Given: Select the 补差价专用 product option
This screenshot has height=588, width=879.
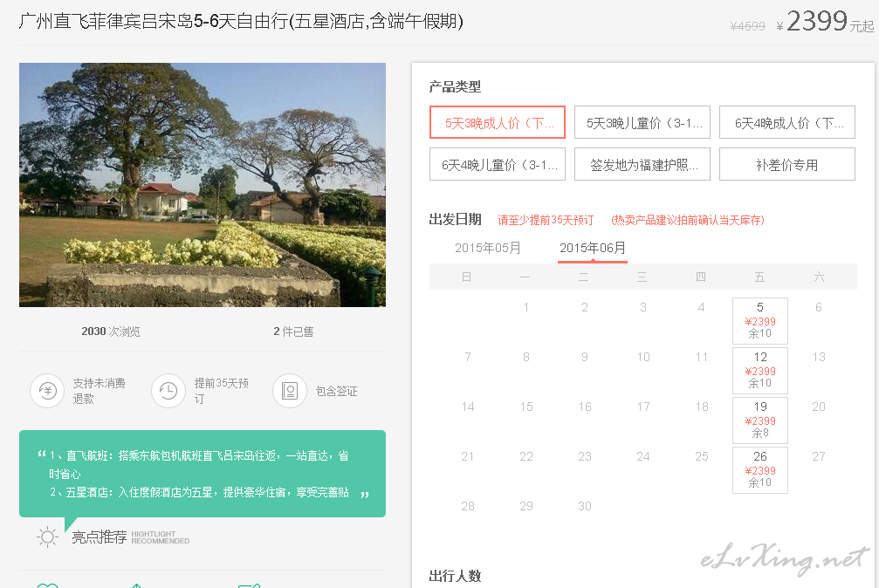Looking at the screenshot, I should coord(787,164).
